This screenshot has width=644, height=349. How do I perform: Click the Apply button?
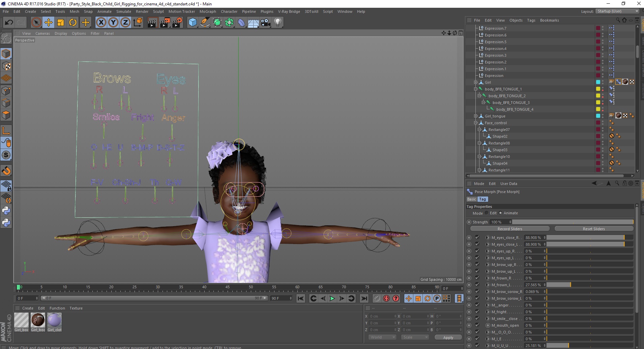tap(448, 338)
